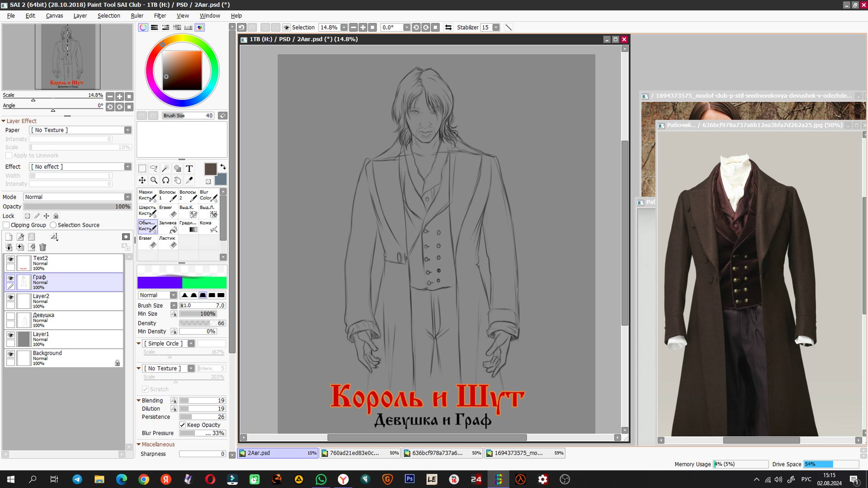
Task: Swap foreground and background colors
Action: point(223,167)
